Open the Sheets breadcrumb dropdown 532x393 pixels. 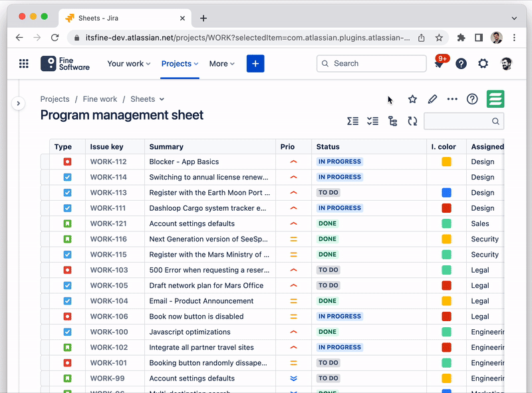pyautogui.click(x=147, y=99)
